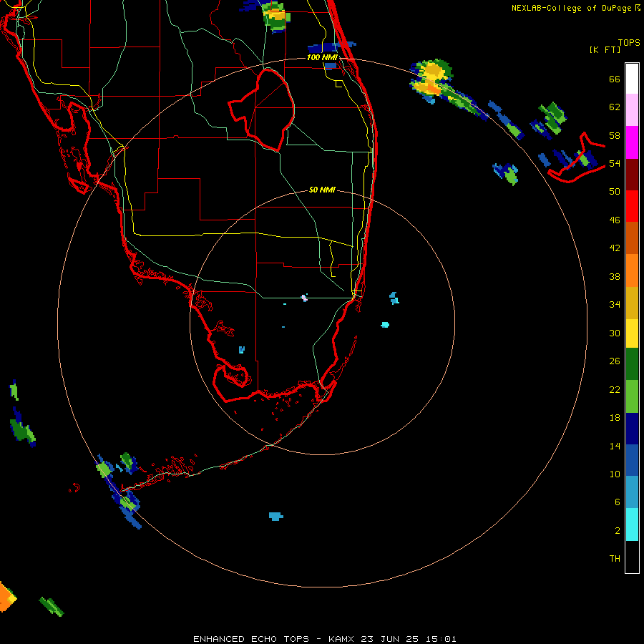This screenshot has height=644, width=644.
Task: Click the 62 legend value
Action: tap(615, 107)
